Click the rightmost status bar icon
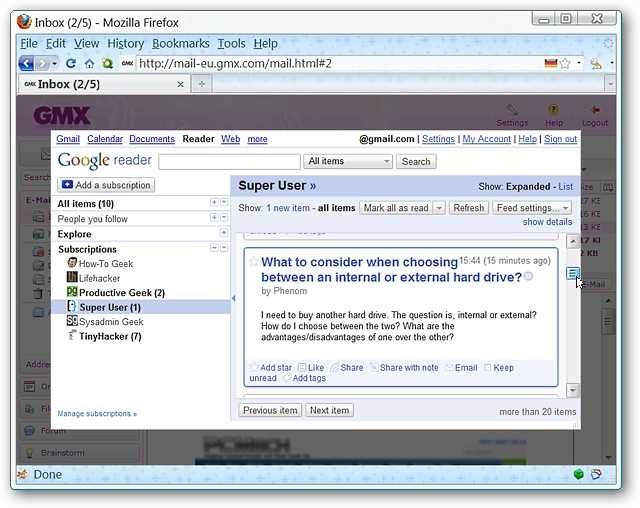 click(x=596, y=474)
